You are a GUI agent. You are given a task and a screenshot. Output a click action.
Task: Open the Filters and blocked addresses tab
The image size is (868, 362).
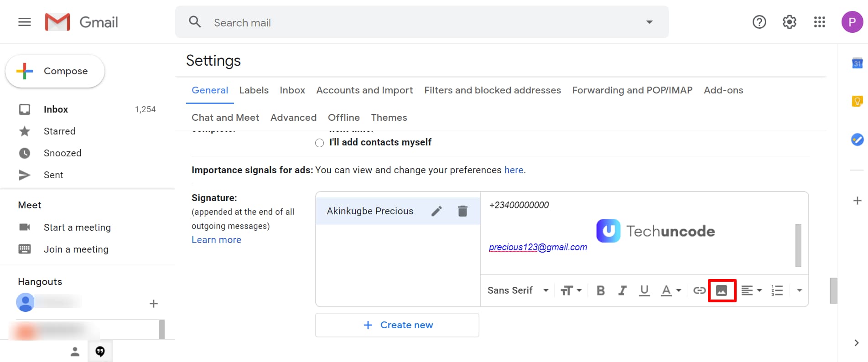492,90
